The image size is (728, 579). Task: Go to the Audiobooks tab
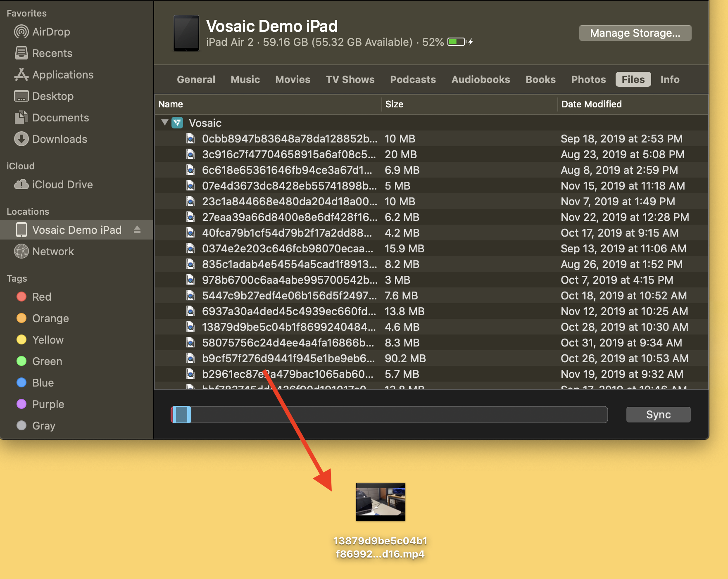(x=481, y=79)
